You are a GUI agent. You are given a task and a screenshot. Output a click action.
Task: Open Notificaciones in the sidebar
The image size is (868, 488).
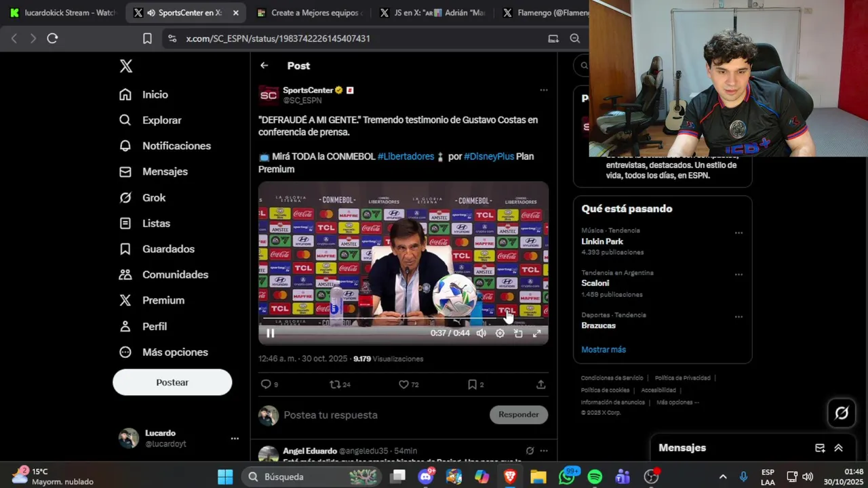point(165,146)
